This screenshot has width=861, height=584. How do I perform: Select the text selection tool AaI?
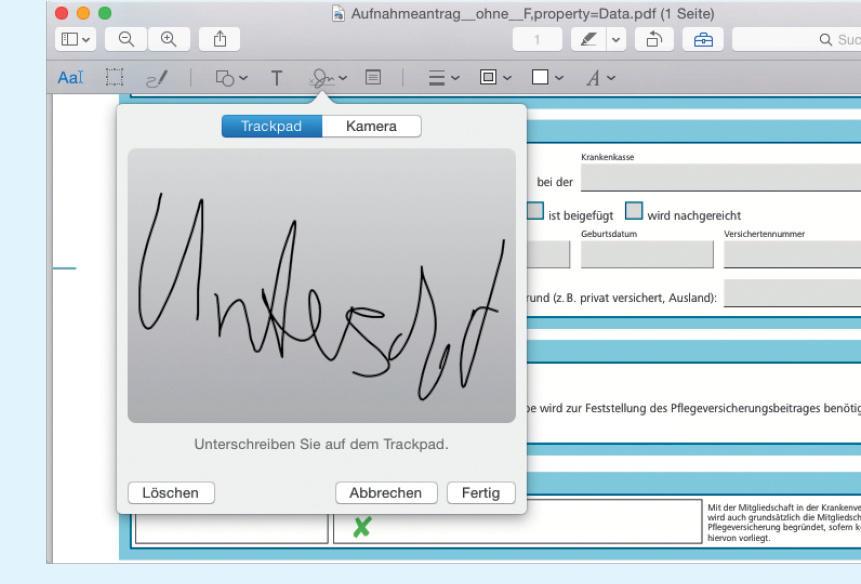coord(70,78)
